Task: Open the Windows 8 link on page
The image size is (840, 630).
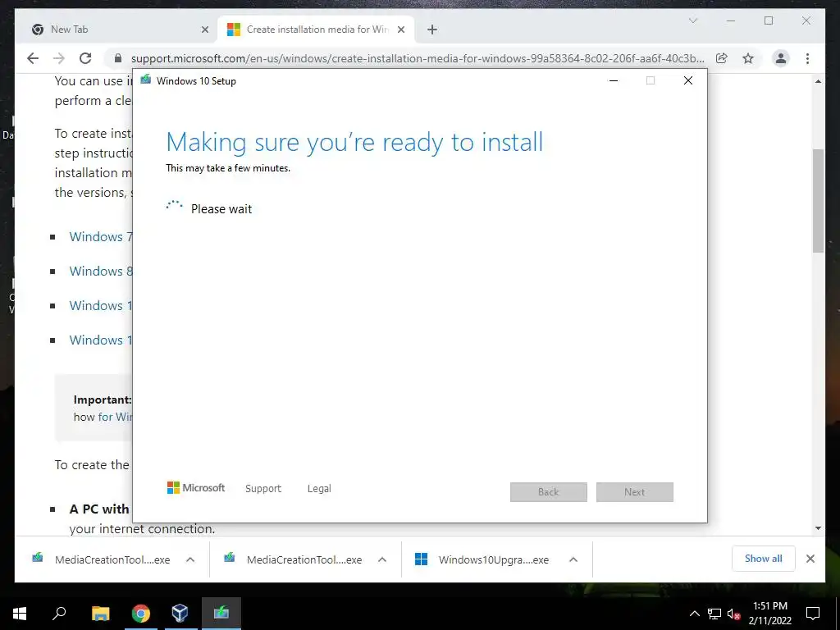Action: coord(101,271)
